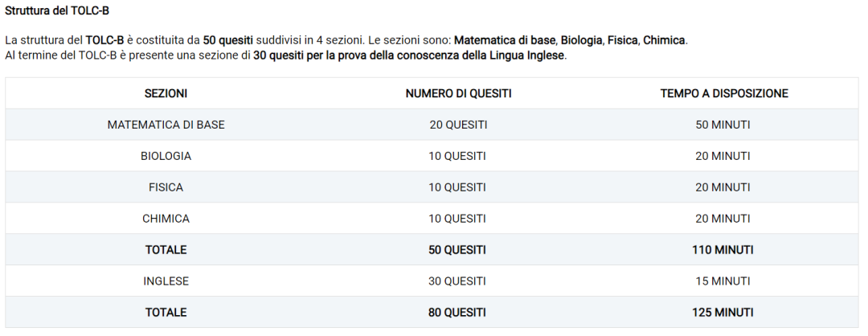The image size is (868, 336).
Task: Select the CHIMICA row label
Action: 166,219
